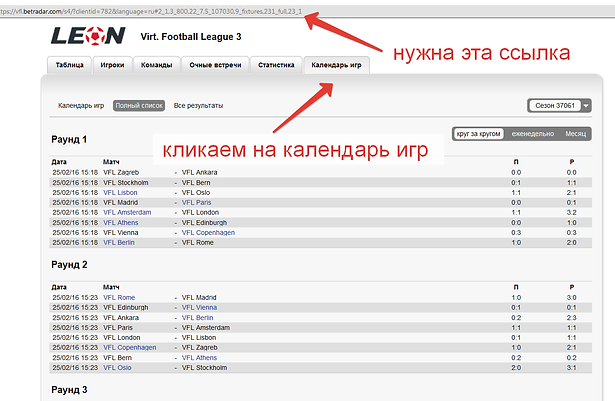
Task: Open the VFL Oslo link in Round 2
Action: [118, 367]
